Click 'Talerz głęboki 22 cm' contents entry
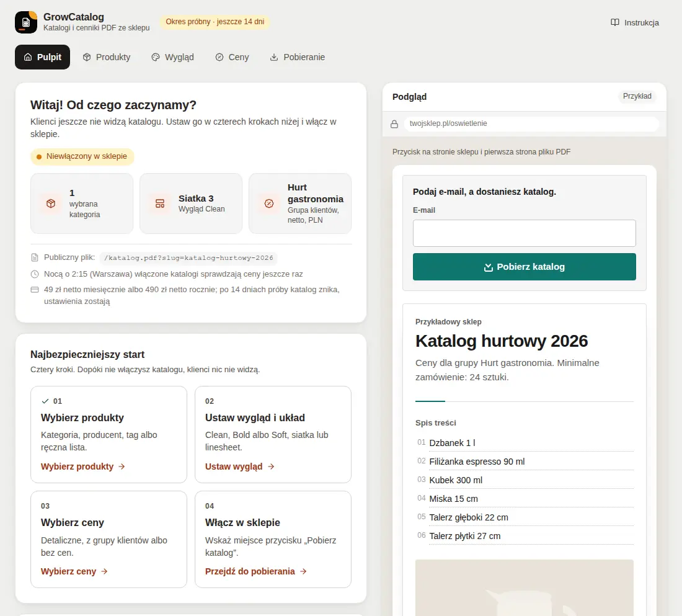 tap(469, 518)
